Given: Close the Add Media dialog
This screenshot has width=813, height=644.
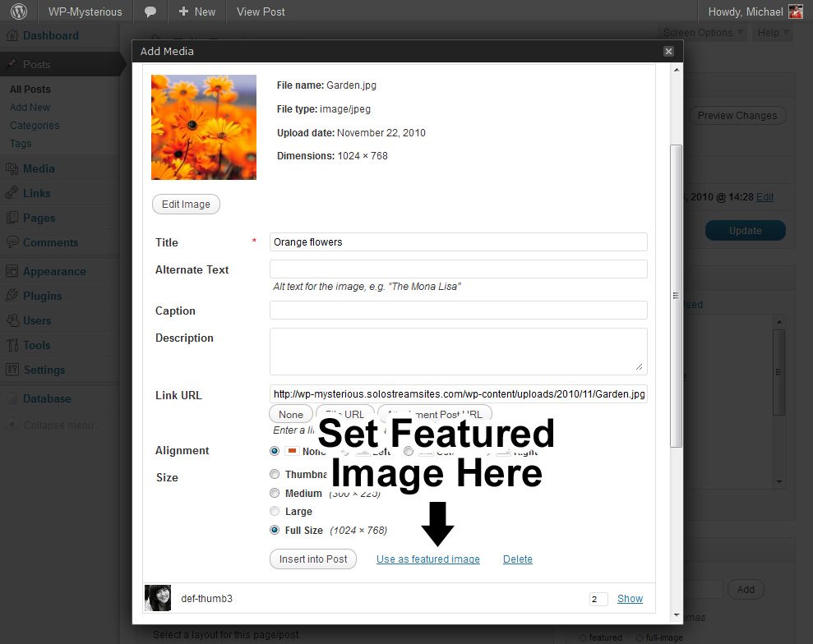Looking at the screenshot, I should pyautogui.click(x=668, y=51).
